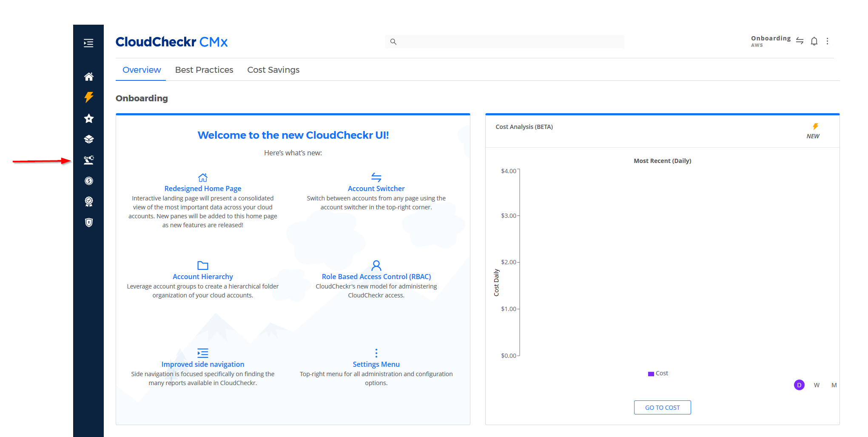Open the stacked boxes sidebar icon
Viewport: 868px width, 437px height.
pyautogui.click(x=88, y=139)
